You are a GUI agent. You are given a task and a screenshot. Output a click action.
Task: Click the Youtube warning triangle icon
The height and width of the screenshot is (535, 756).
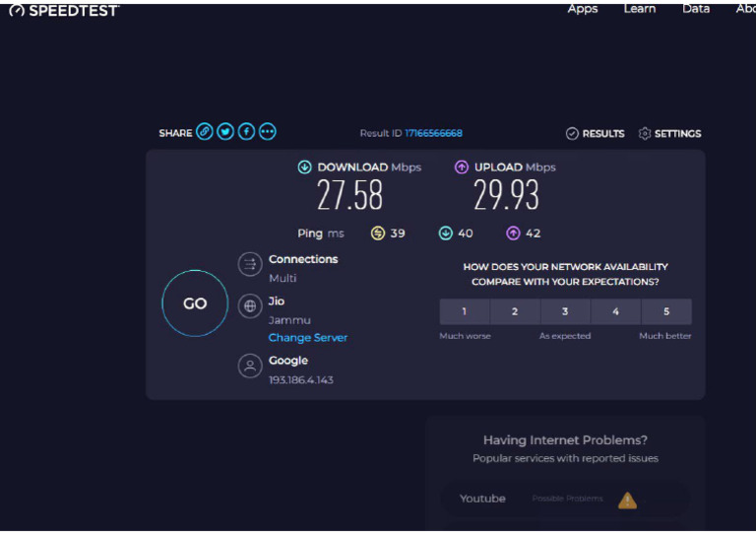(627, 501)
